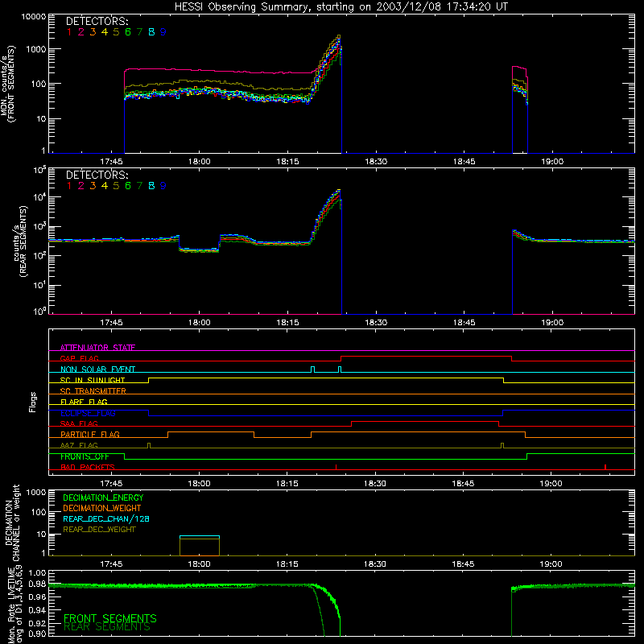Click the FRONTS_OFF flag label
The height and width of the screenshot is (644, 644).
click(x=85, y=456)
